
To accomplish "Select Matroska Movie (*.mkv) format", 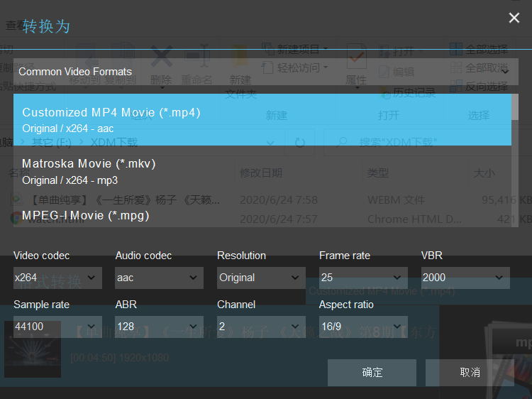I will point(262,172).
